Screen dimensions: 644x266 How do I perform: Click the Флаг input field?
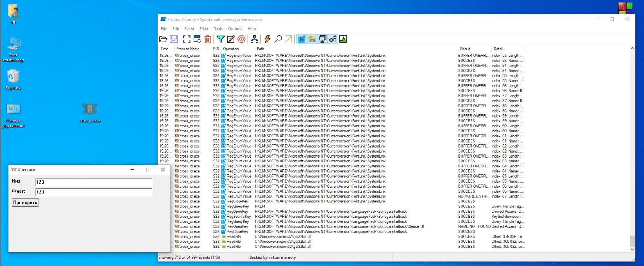[x=94, y=192]
